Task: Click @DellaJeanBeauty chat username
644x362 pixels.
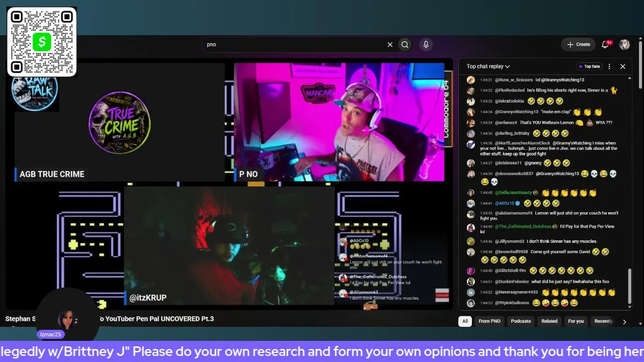Action: [513, 193]
